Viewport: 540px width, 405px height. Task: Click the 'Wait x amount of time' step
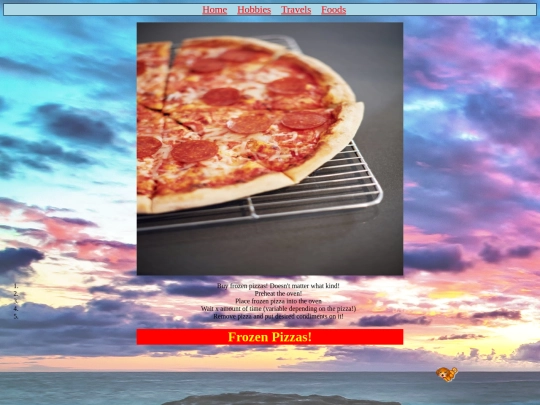pos(278,309)
